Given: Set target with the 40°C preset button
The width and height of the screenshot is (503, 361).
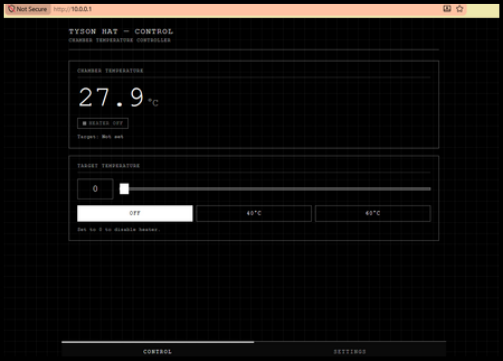Looking at the screenshot, I should point(254,213).
